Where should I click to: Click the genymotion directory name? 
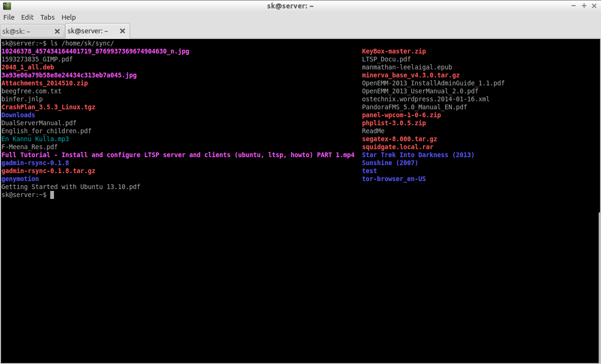(x=20, y=179)
